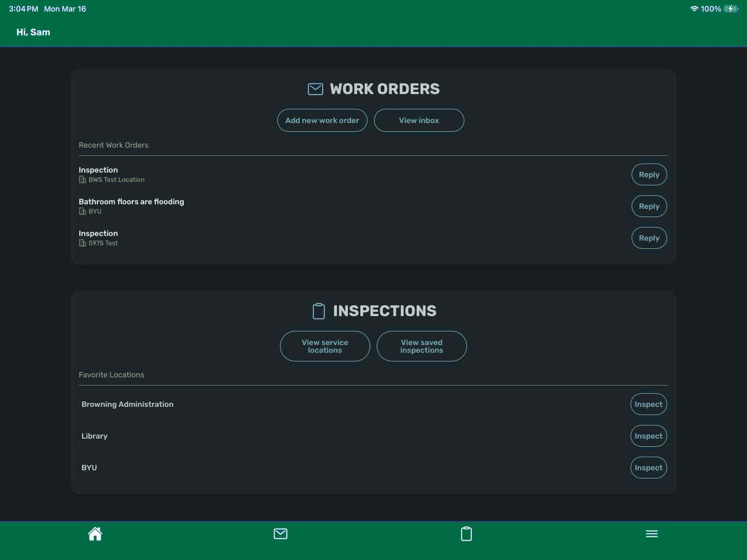Open View inbox
This screenshot has width=747, height=560.
coord(419,120)
